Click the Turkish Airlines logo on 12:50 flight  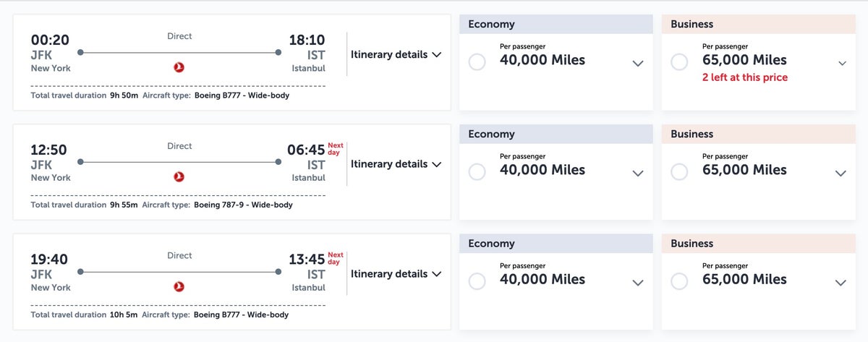[179, 176]
